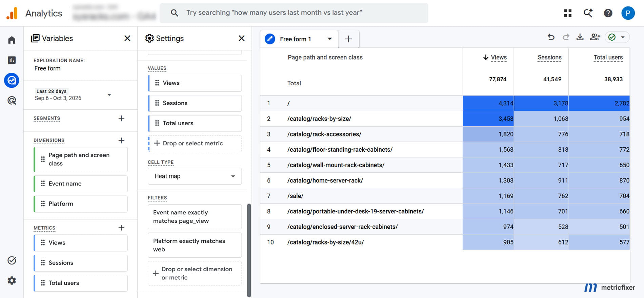644x298 pixels.
Task: Open the date range dropdown
Action: tap(109, 95)
